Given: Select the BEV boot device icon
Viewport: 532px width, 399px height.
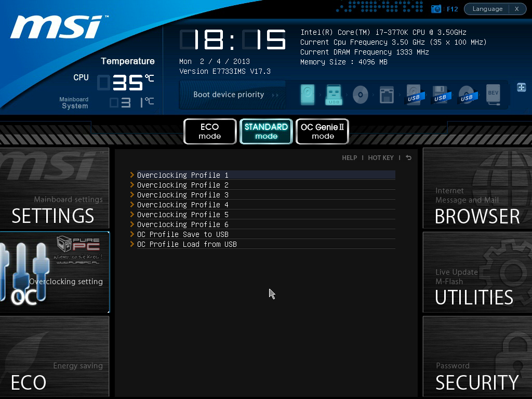Looking at the screenshot, I should (493, 95).
